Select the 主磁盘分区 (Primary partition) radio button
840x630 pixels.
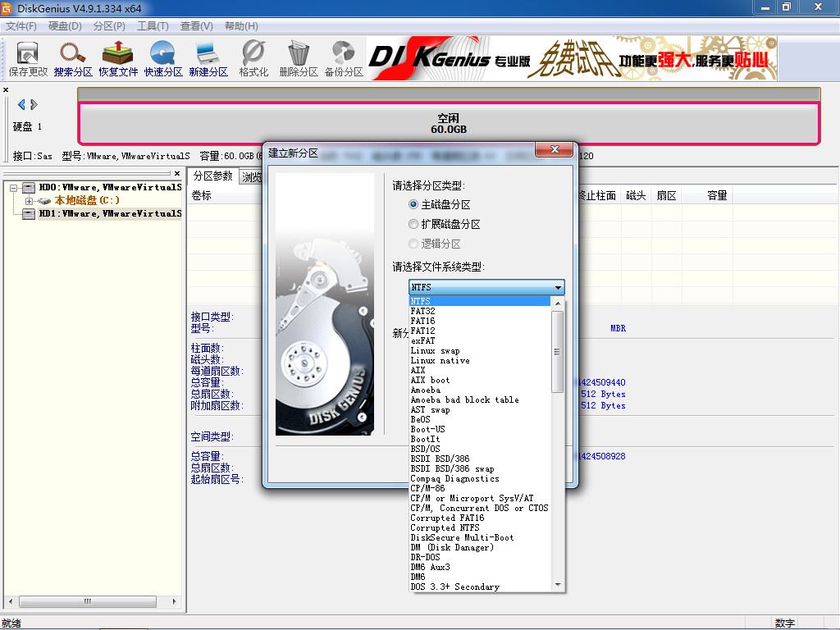coord(413,204)
